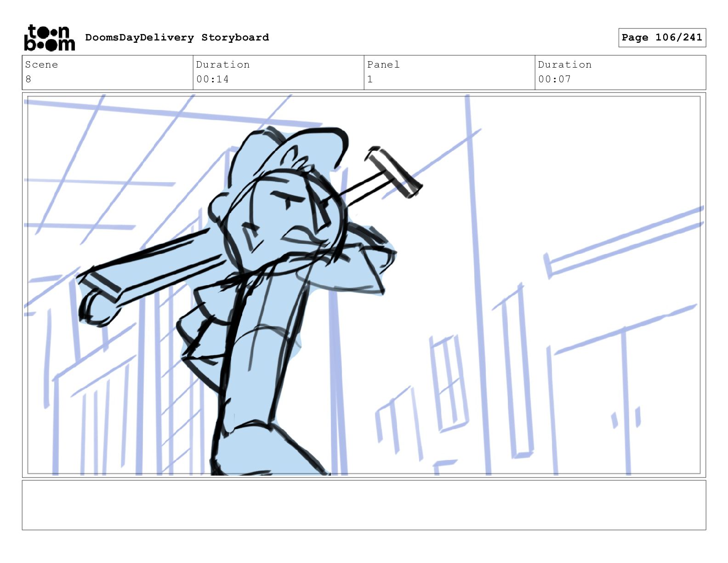
Task: Click the Toon Boom logo
Action: [49, 38]
